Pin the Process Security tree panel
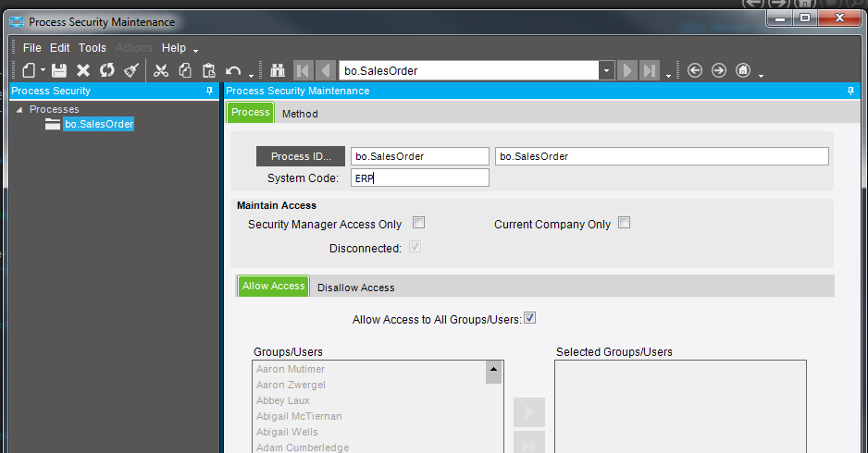 [209, 91]
